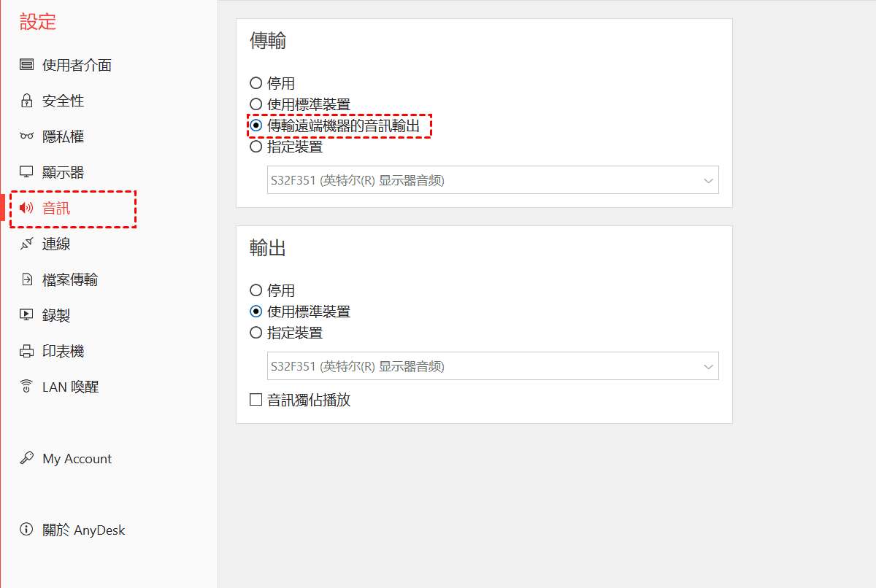This screenshot has height=588, width=876.
Task: Open 關於 AnyDesk page
Action: click(x=83, y=530)
